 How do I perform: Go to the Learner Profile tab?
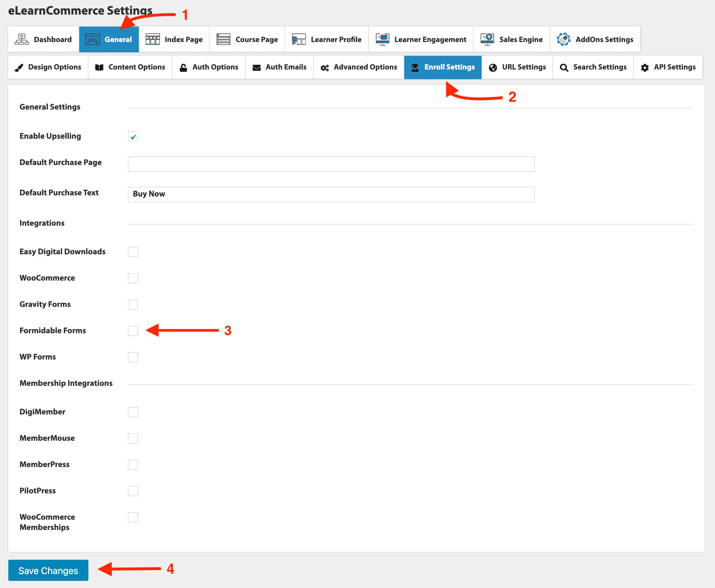pos(327,39)
